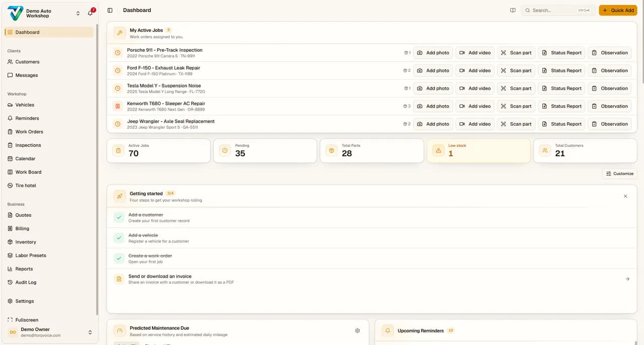Go to Dashboard in the sidebar
Screen dimensions: 644x345
49,32
